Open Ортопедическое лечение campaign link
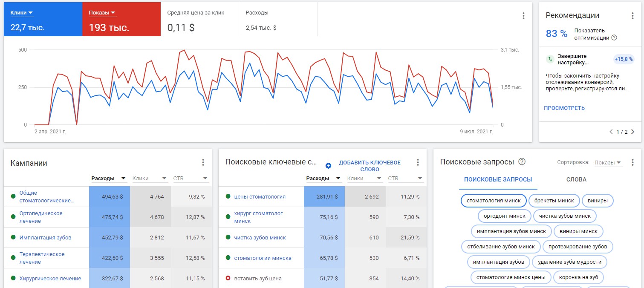 point(41,217)
